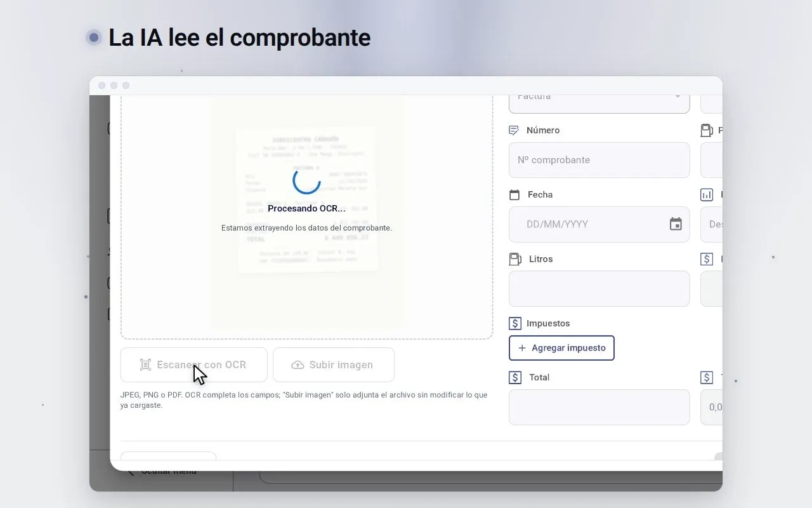
Task: Click the plus icon in Agregar impuesto
Action: point(522,348)
